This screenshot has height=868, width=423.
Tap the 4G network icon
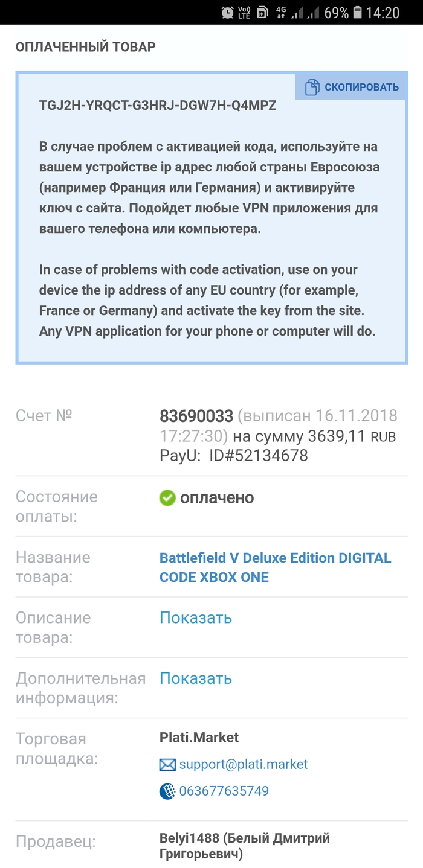coord(280,13)
